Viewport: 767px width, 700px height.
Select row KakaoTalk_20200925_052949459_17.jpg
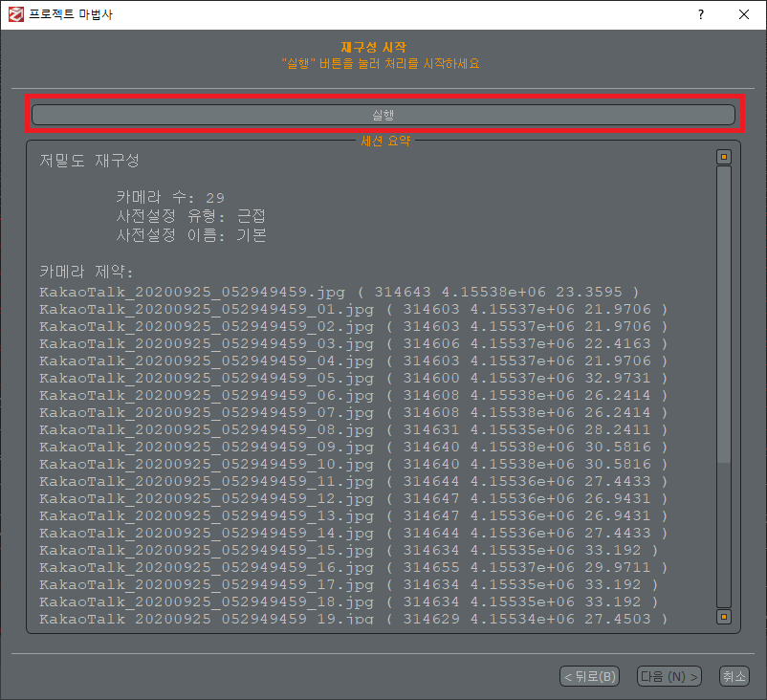[348, 584]
